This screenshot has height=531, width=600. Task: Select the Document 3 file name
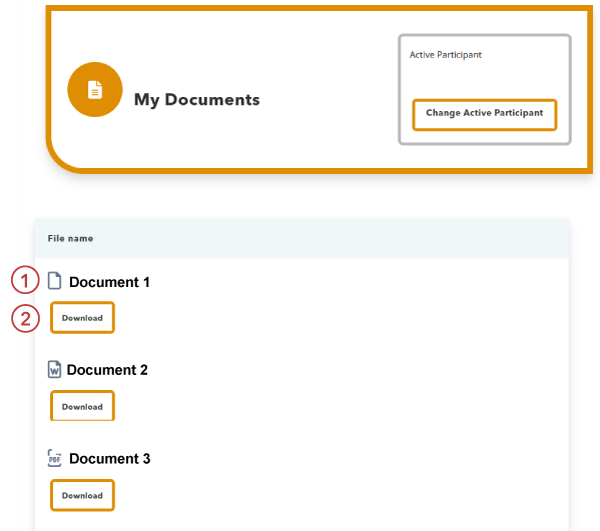[x=109, y=459]
